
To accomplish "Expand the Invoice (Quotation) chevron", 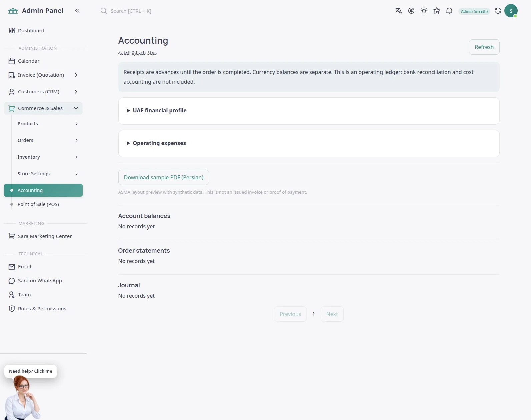I will pos(76,75).
